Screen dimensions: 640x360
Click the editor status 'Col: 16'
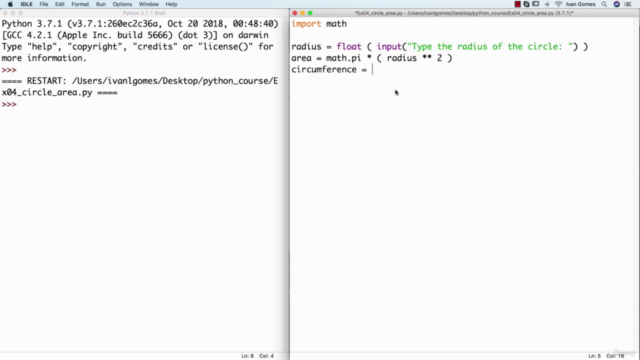tap(615, 356)
